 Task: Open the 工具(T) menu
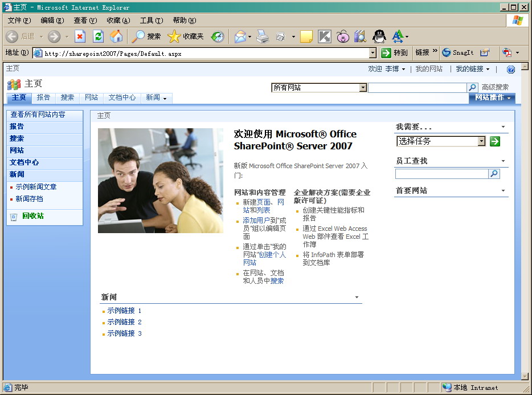pos(152,21)
